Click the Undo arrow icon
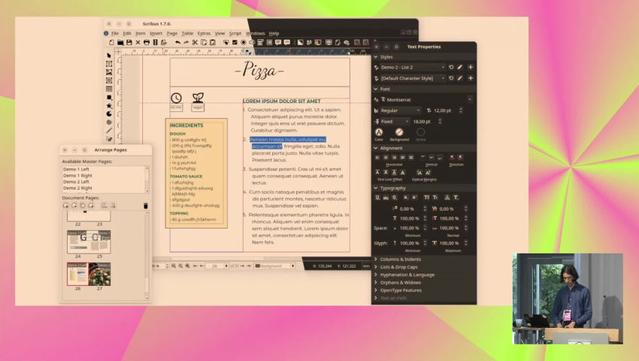This screenshot has width=639, height=361. 178,42
